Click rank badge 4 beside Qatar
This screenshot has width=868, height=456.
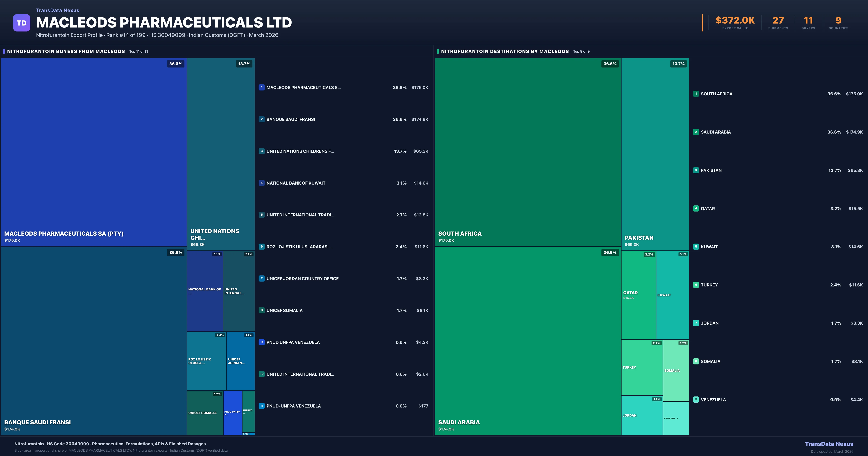pos(696,208)
